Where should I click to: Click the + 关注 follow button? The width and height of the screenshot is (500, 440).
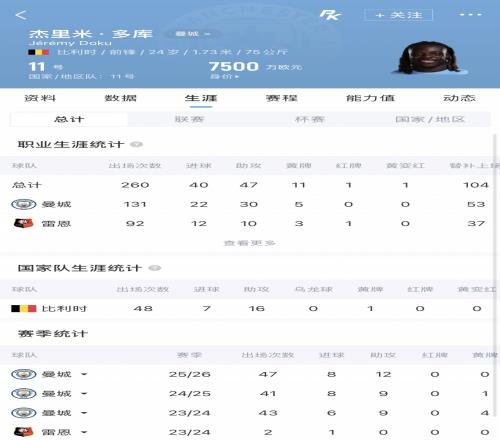pyautogui.click(x=399, y=15)
